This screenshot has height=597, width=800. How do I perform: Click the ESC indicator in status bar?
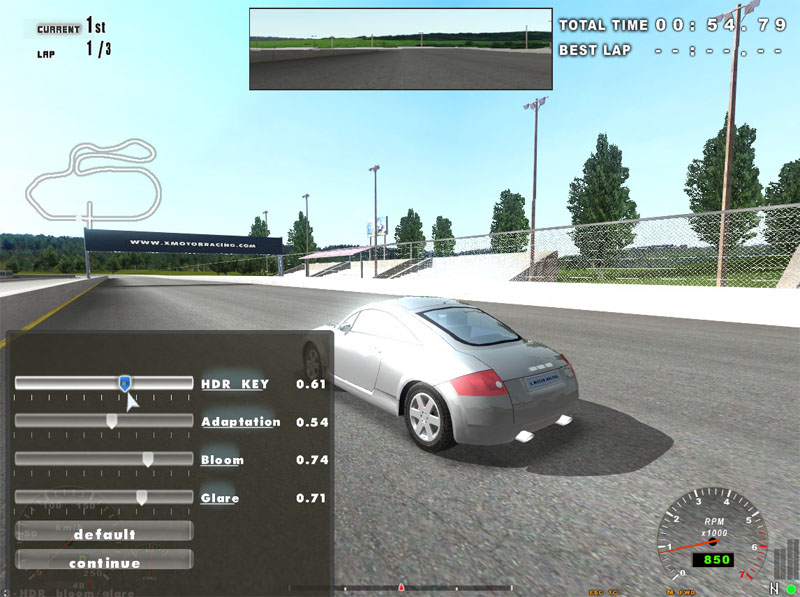point(596,592)
